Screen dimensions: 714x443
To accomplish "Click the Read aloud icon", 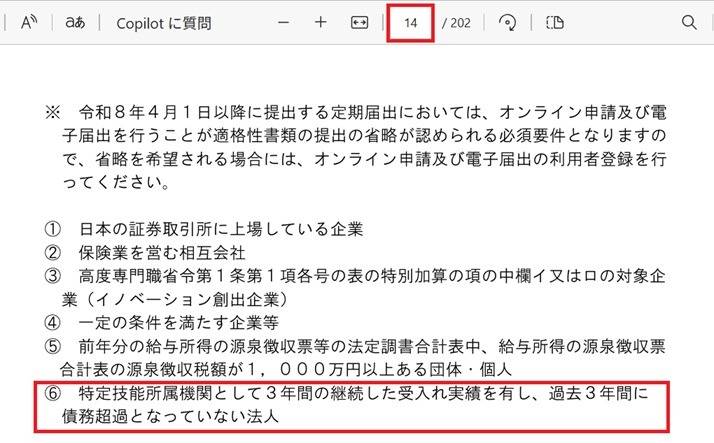I will 28,22.
